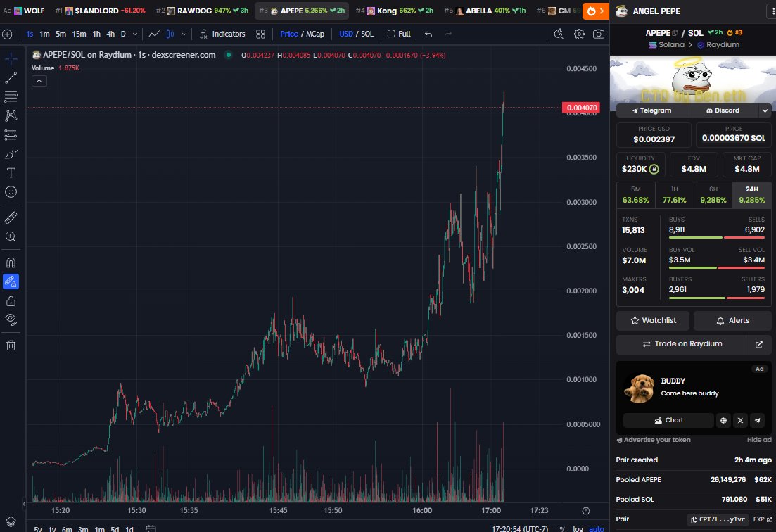Take a chart snapshot with camera icon

(x=599, y=34)
